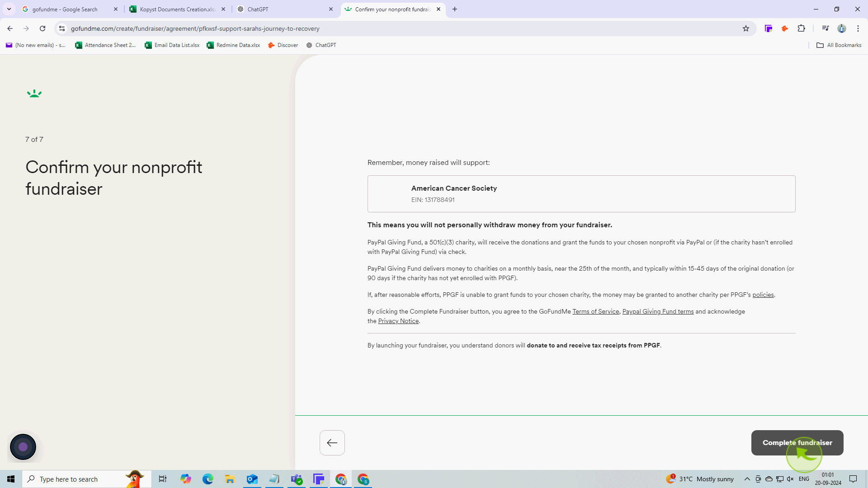This screenshot has width=868, height=488.
Task: Open the tab search dropdown
Action: pos(9,9)
